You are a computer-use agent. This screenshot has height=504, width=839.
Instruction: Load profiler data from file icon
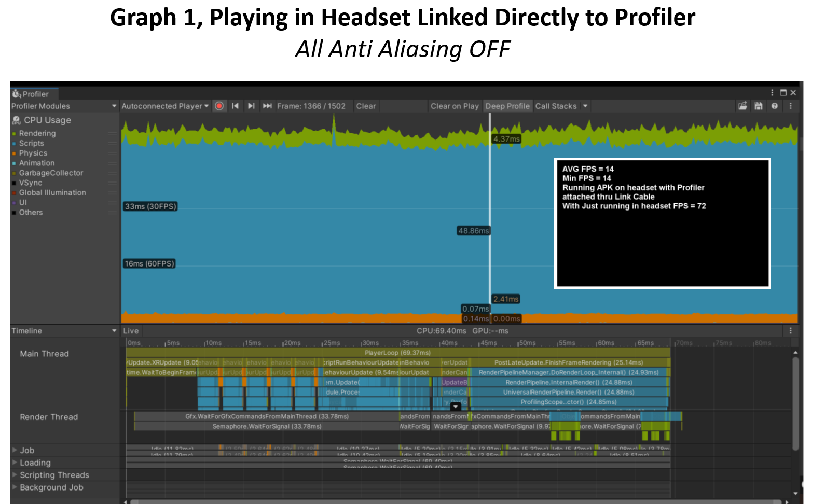[743, 106]
